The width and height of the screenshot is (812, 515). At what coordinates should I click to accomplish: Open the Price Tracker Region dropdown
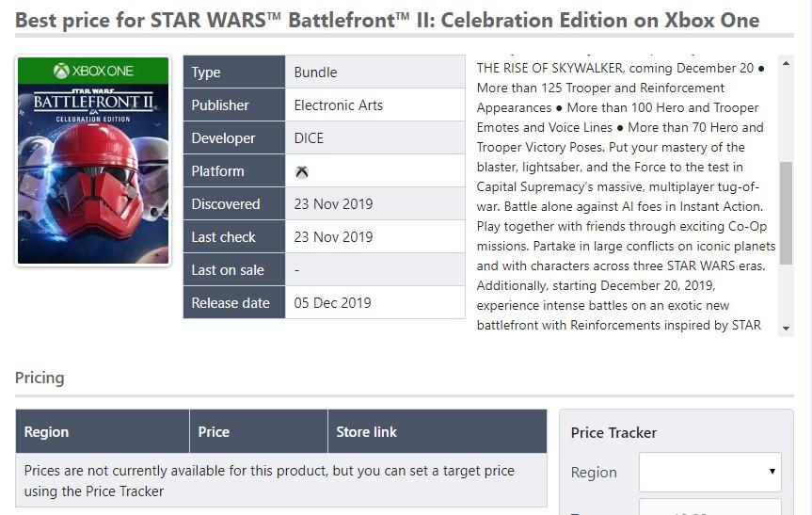[709, 472]
